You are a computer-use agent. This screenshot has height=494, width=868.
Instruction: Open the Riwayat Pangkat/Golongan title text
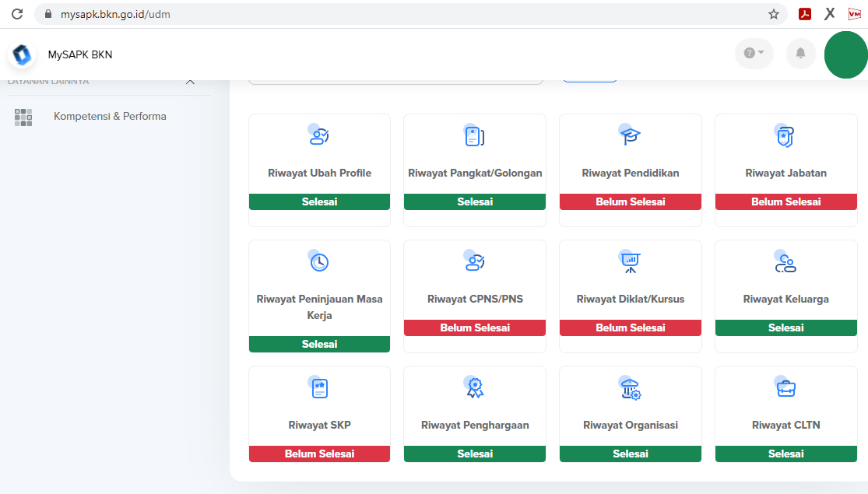pyautogui.click(x=475, y=173)
